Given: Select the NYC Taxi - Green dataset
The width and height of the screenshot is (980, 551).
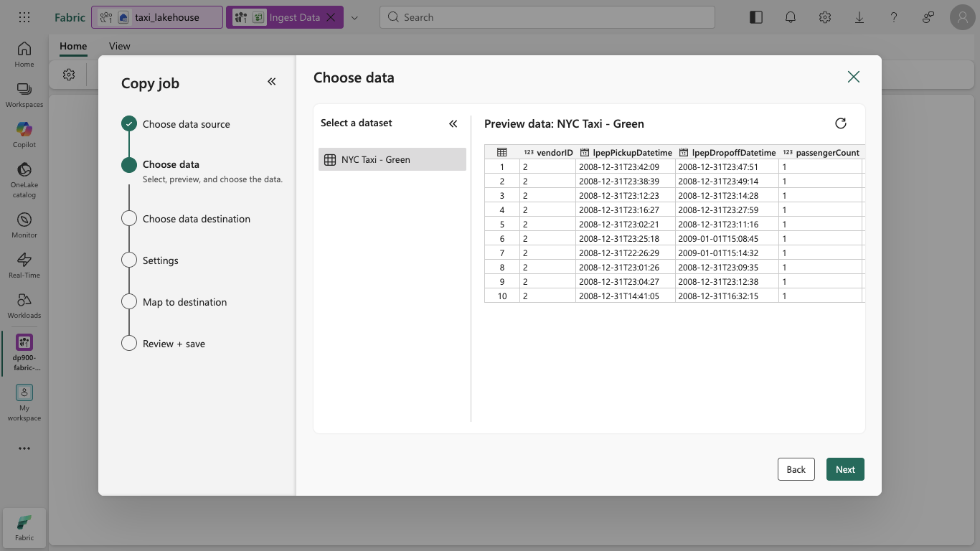Looking at the screenshot, I should click(392, 159).
